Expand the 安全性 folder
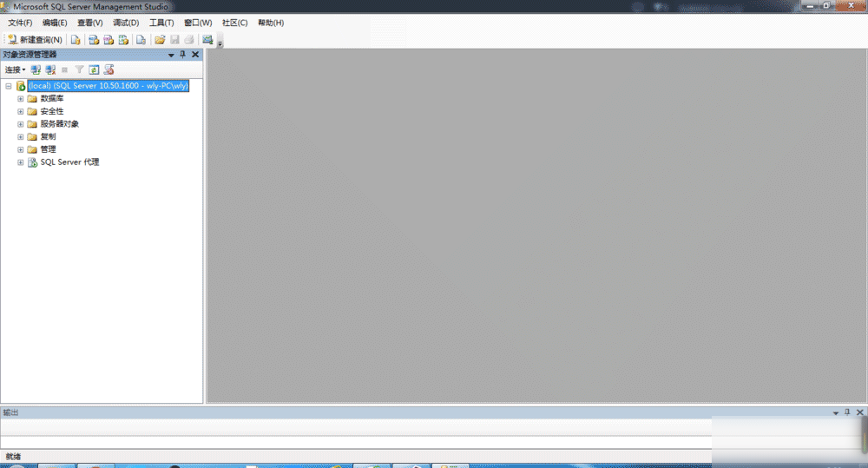Image resolution: width=868 pixels, height=468 pixels. click(21, 111)
